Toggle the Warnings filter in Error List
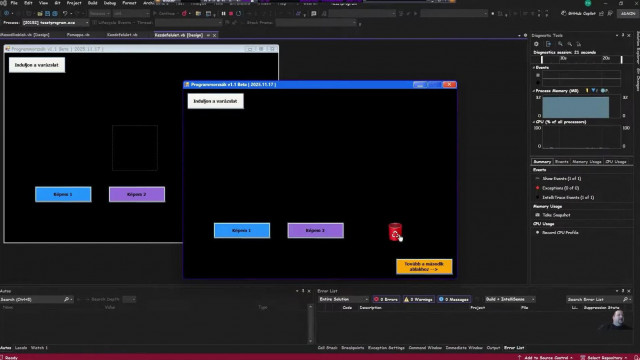Image resolution: width=640 pixels, height=360 pixels. pyautogui.click(x=418, y=299)
